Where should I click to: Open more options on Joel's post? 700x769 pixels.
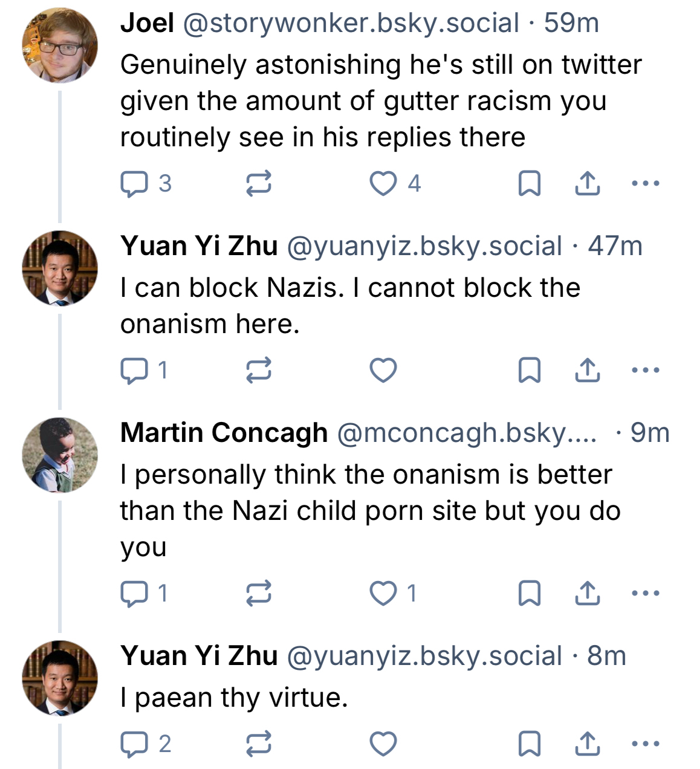pos(645,183)
